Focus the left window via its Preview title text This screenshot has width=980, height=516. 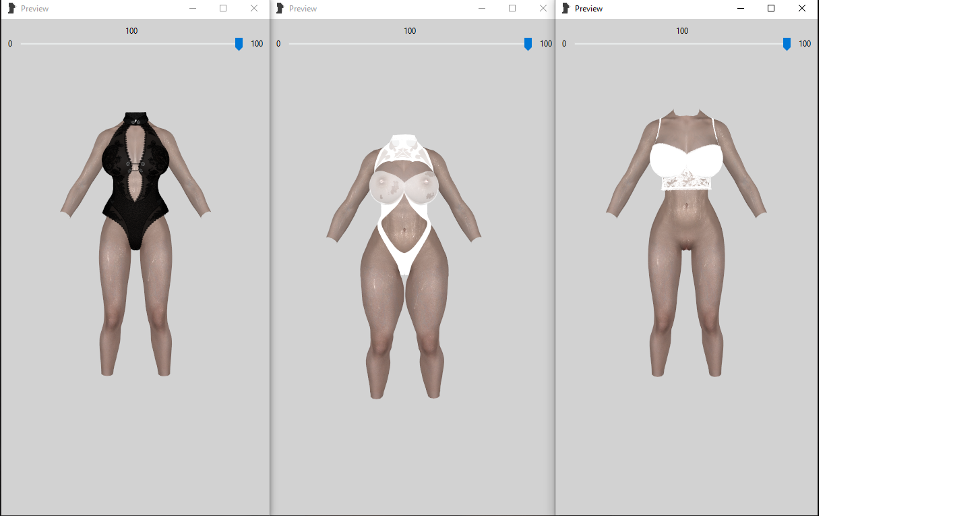(x=34, y=9)
